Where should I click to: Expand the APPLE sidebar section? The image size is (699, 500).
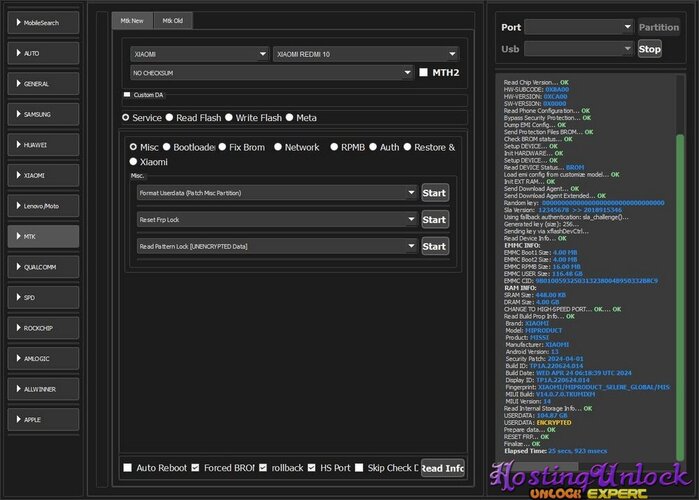[43, 419]
